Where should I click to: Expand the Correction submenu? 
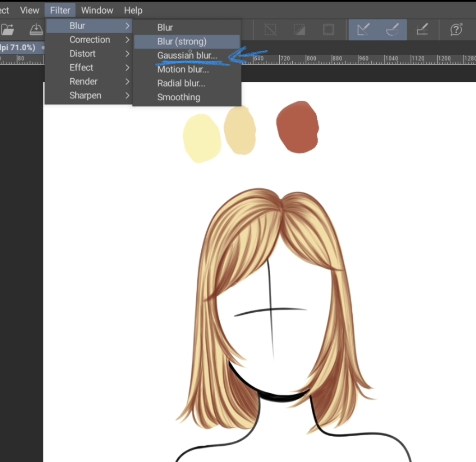coord(90,40)
